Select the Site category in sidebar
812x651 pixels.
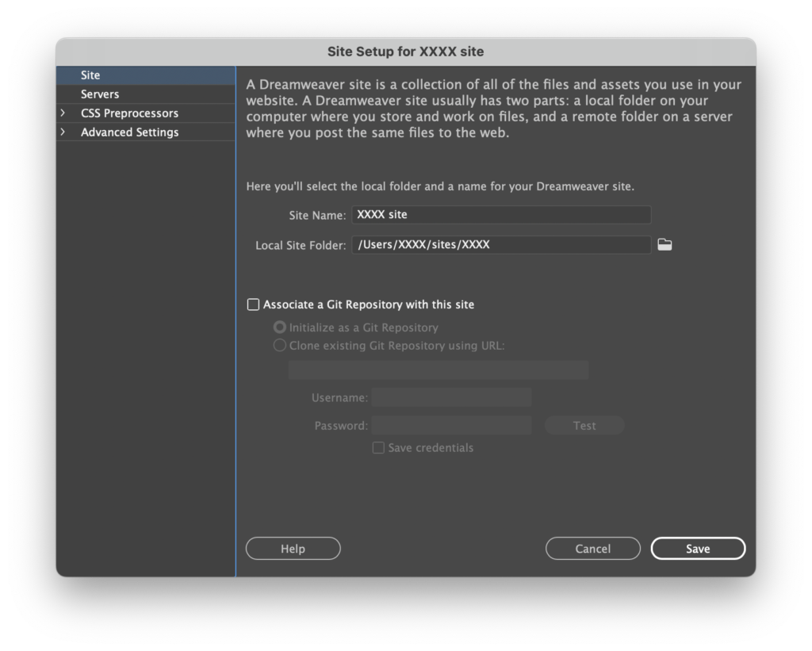[x=90, y=75]
